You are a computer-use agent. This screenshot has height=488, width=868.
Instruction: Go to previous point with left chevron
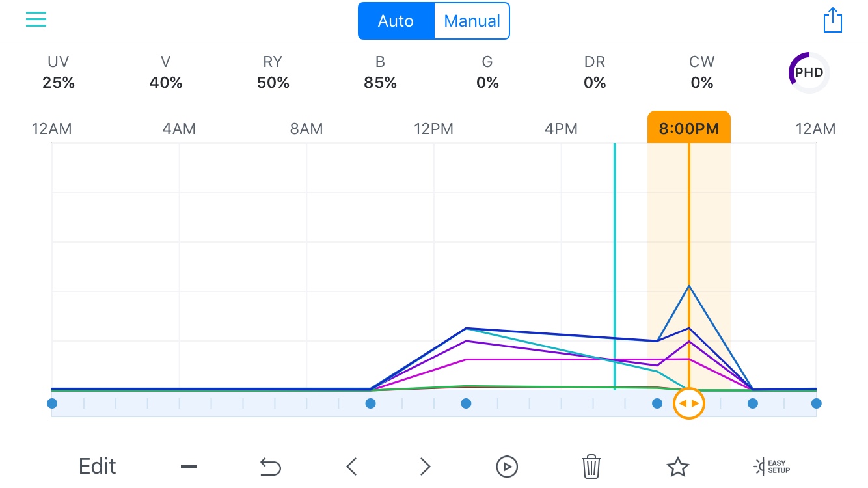click(351, 467)
